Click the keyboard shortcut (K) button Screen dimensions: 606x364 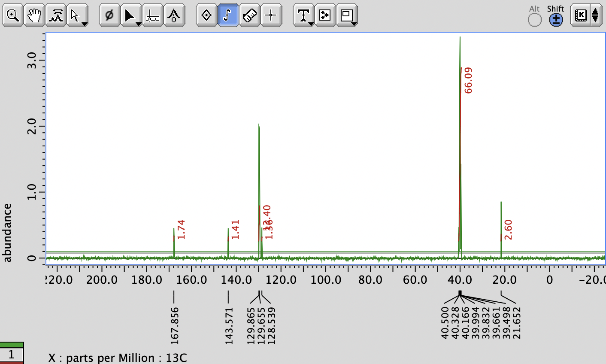click(x=582, y=15)
